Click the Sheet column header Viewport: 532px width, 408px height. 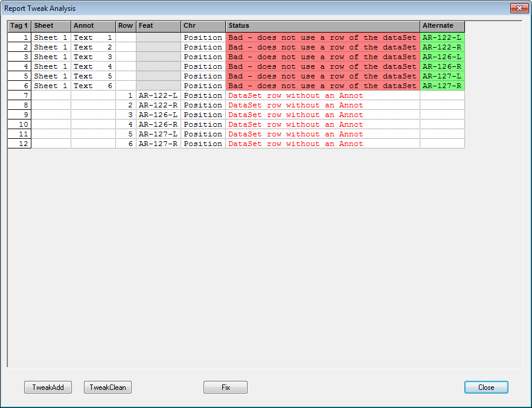[51, 26]
